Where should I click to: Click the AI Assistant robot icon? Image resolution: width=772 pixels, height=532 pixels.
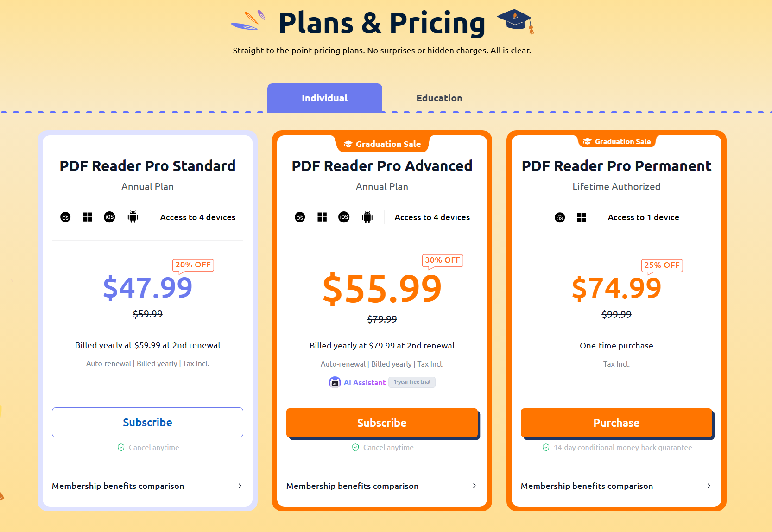point(335,382)
